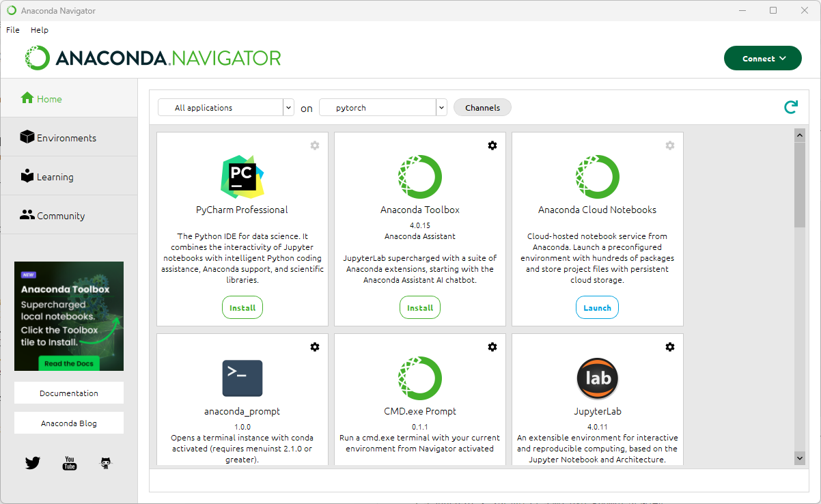Click the Anaconda Assistant subtitle text

point(420,236)
